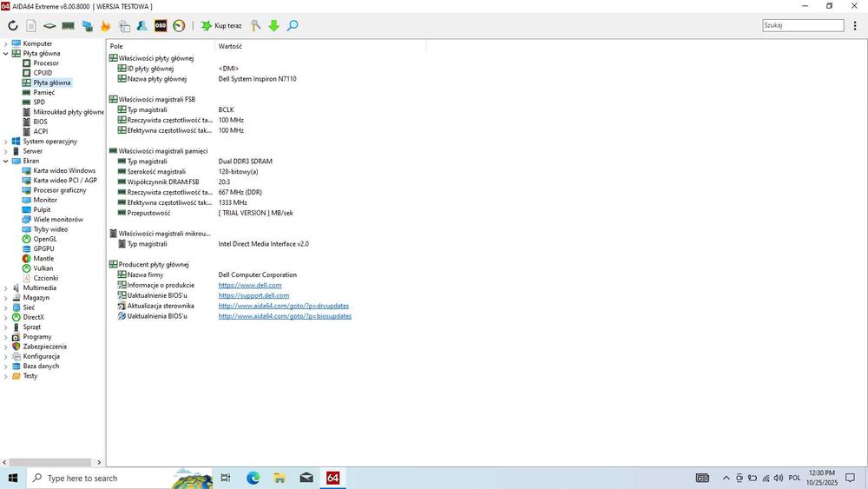
Task: Click the report wizard clipboard toolbar icon
Action: click(124, 25)
